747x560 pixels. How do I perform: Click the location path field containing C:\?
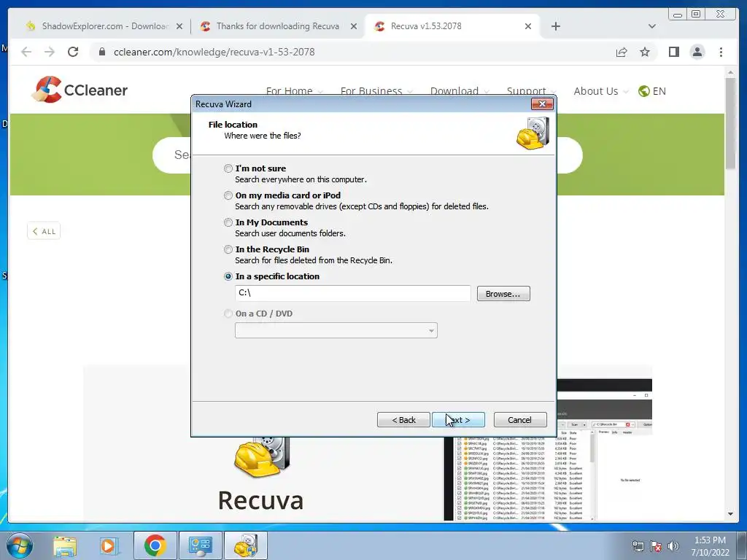click(352, 293)
